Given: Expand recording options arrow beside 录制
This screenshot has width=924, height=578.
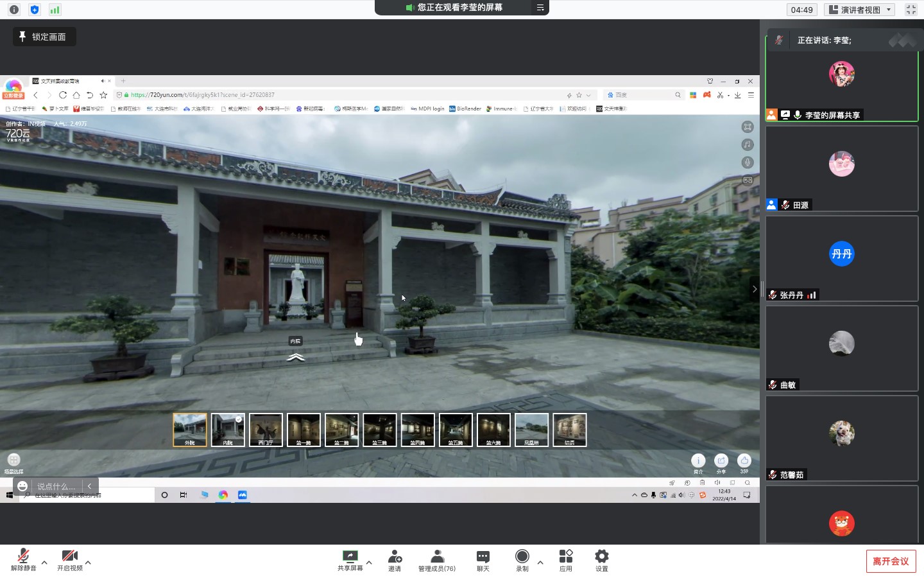Looking at the screenshot, I should pos(540,563).
